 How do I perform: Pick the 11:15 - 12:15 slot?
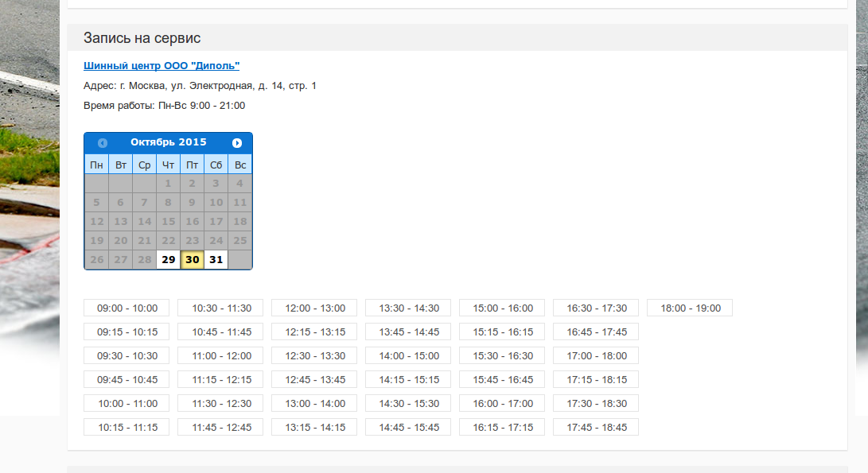(x=220, y=379)
